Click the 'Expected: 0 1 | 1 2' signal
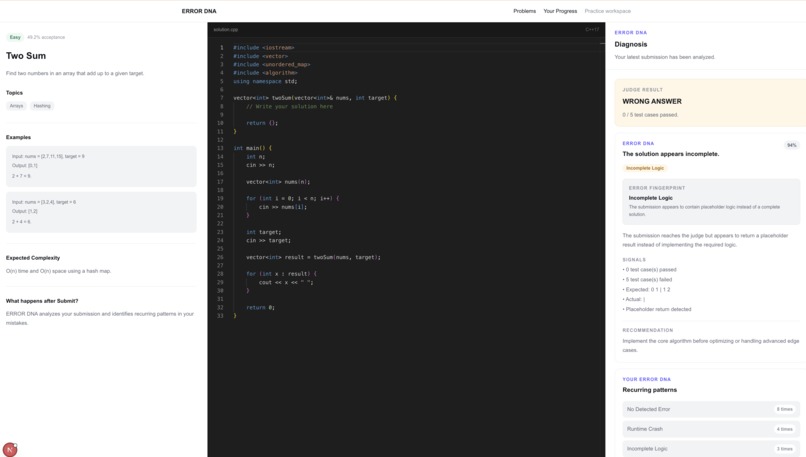 click(x=646, y=289)
